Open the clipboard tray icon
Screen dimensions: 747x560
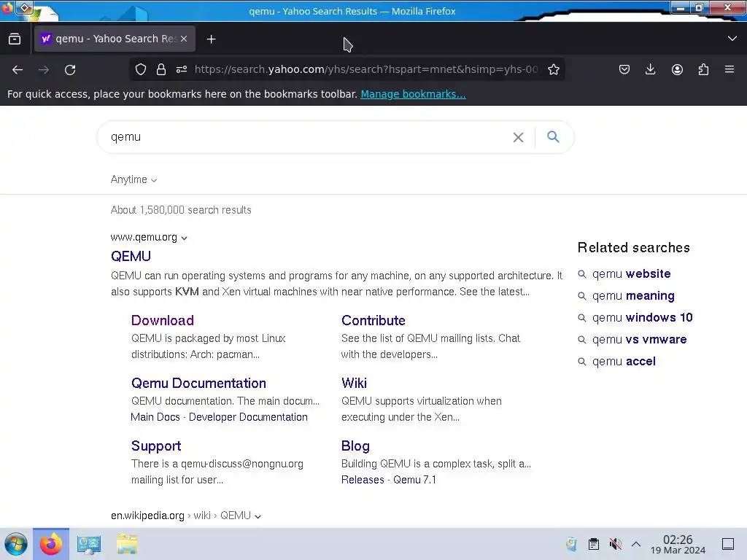point(594,544)
